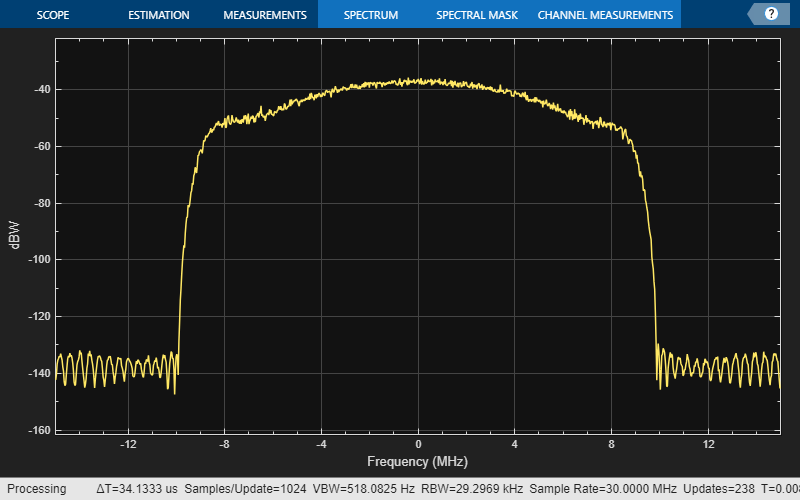Click the active Spectrum tab
The image size is (800, 500).
coord(370,15)
